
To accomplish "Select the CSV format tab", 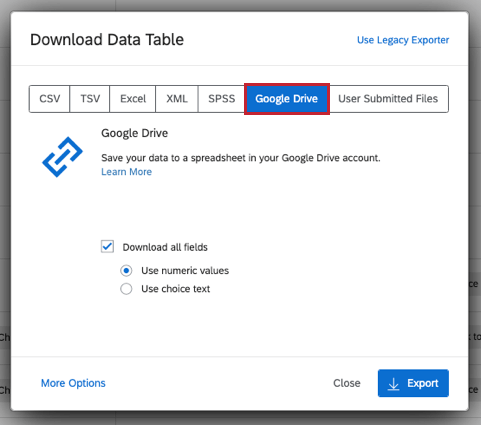I will pyautogui.click(x=50, y=99).
